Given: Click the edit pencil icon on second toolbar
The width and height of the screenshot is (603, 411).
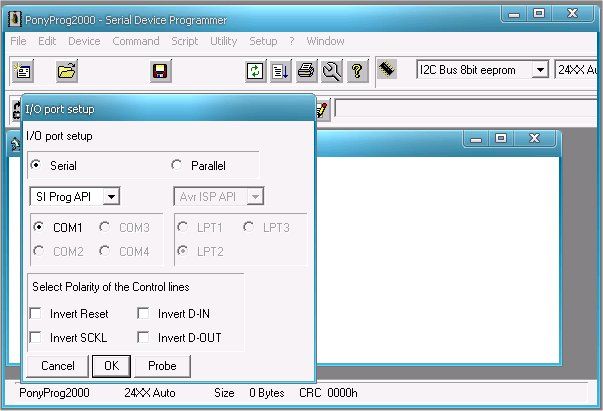Looking at the screenshot, I should click(x=323, y=109).
